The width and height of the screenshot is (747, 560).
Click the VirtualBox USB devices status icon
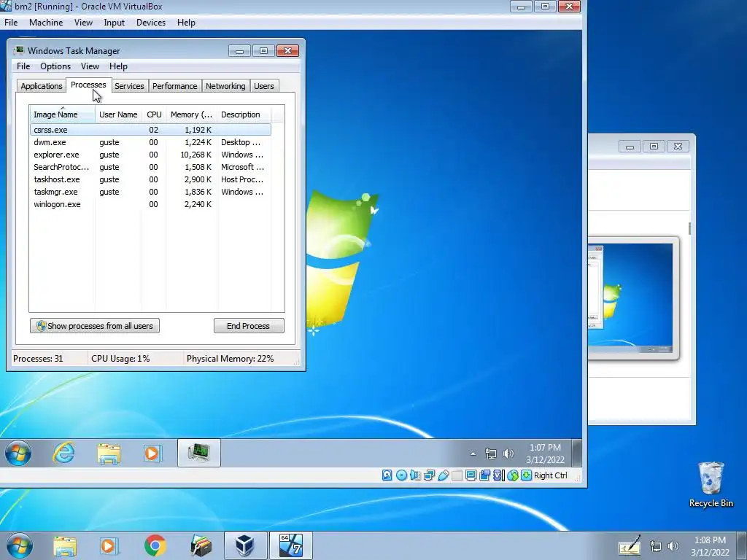pos(443,475)
